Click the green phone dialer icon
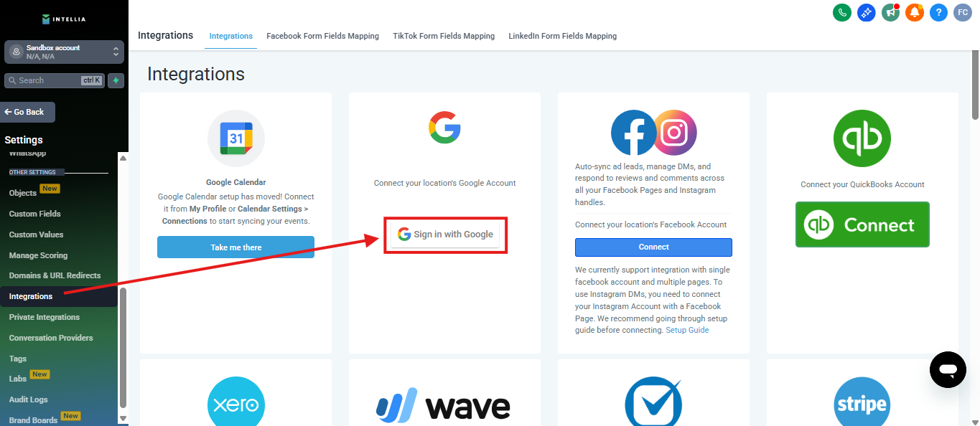The height and width of the screenshot is (426, 980). click(x=841, y=12)
